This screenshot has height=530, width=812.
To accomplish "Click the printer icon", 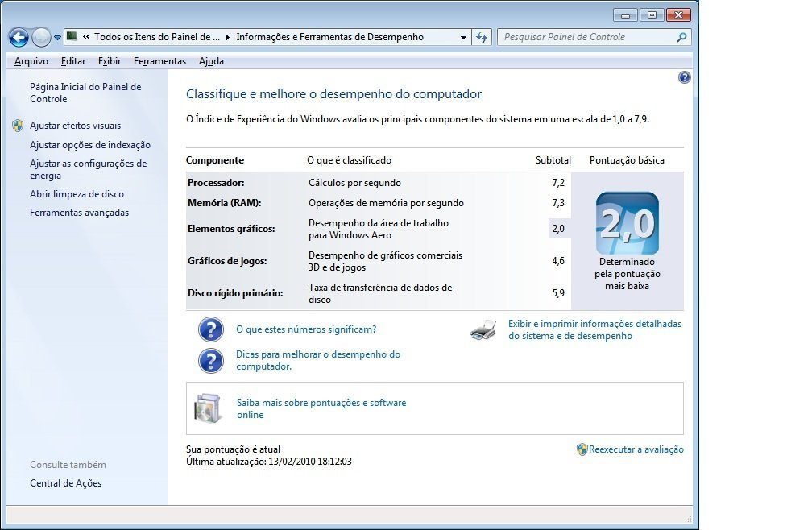I will coord(483,329).
